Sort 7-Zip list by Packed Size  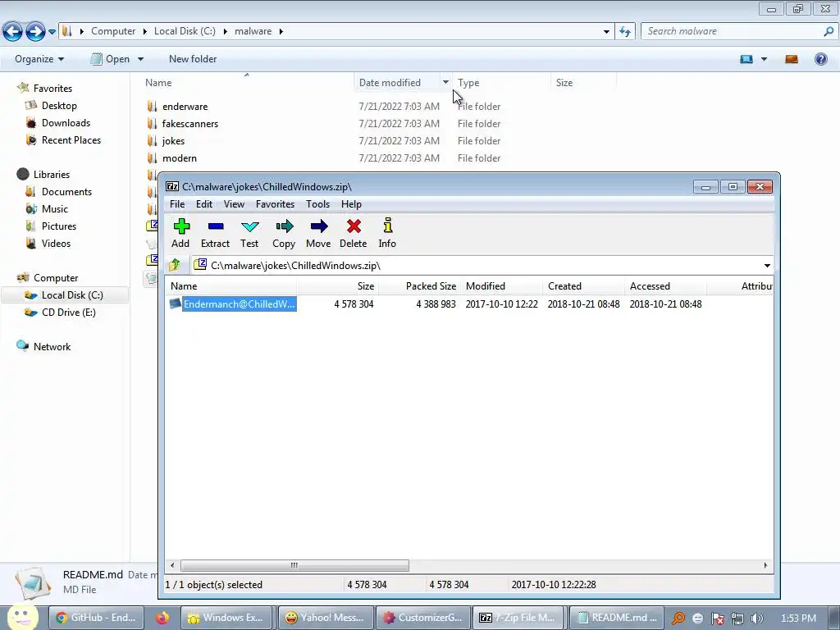[x=419, y=286]
